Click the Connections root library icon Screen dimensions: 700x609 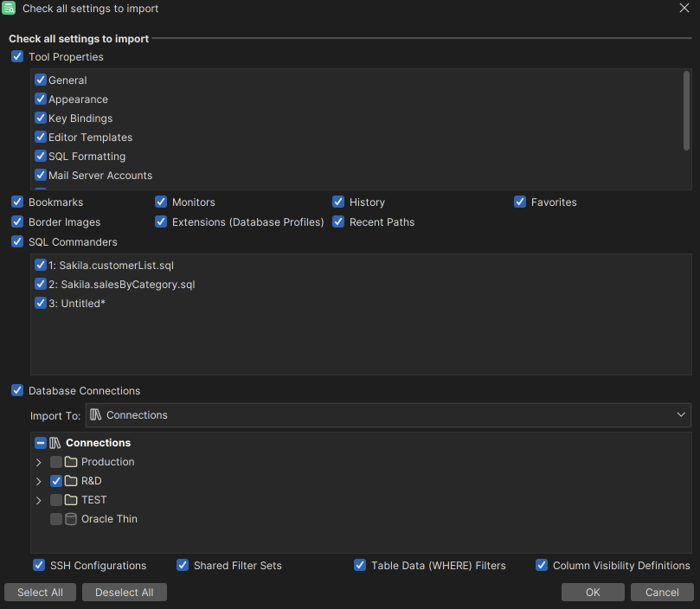point(55,443)
